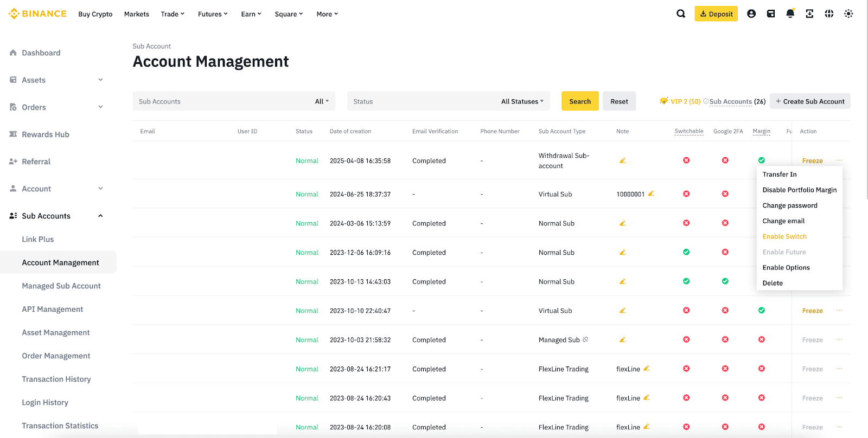The image size is (868, 438).
Task: Click the globe language icon
Action: click(829, 14)
